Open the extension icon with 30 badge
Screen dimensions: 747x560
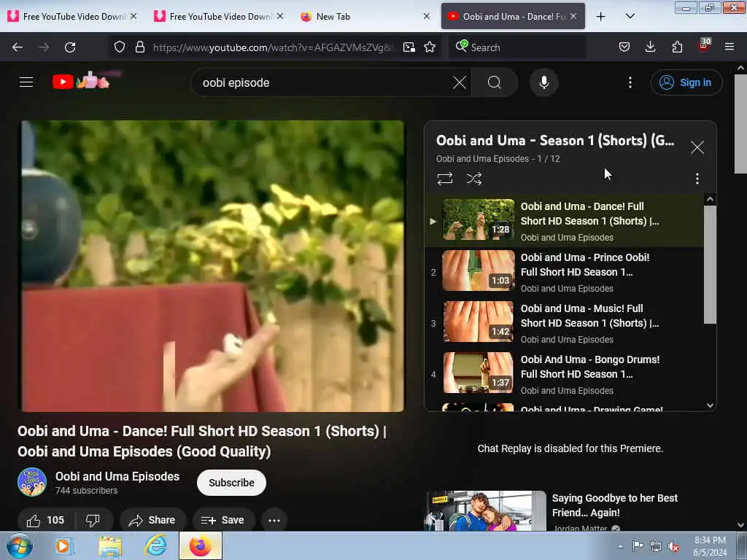coord(704,46)
